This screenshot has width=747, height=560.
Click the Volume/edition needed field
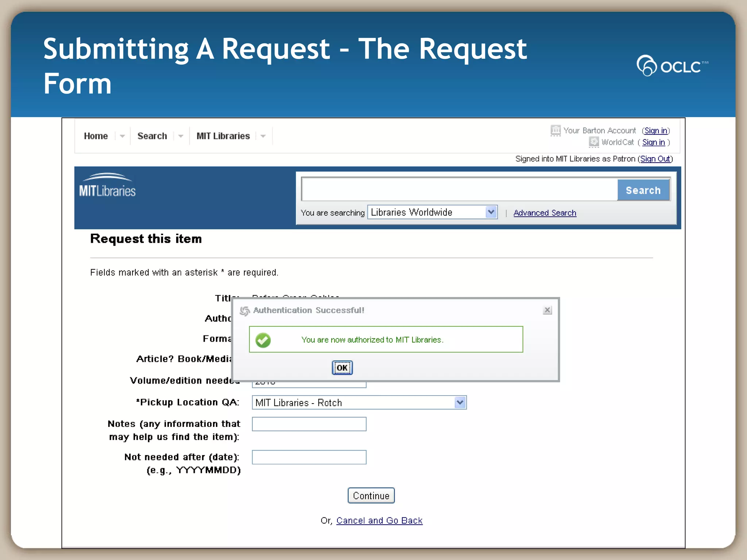[x=309, y=384]
